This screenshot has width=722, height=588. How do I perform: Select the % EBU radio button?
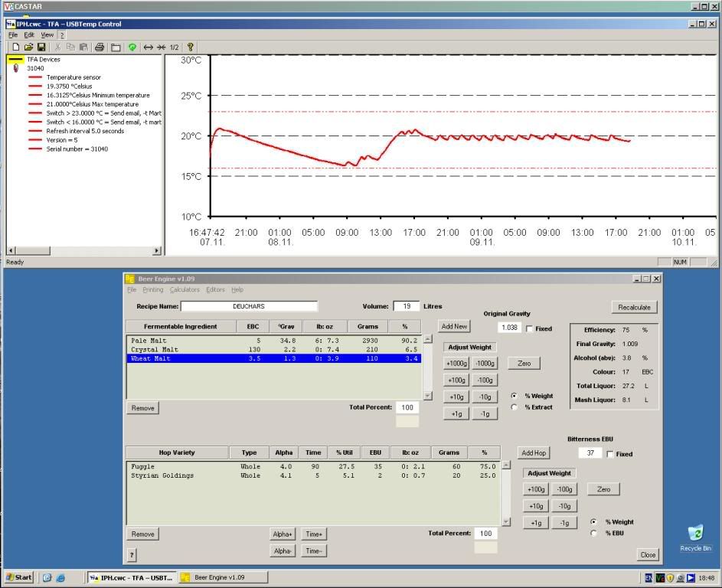(594, 533)
